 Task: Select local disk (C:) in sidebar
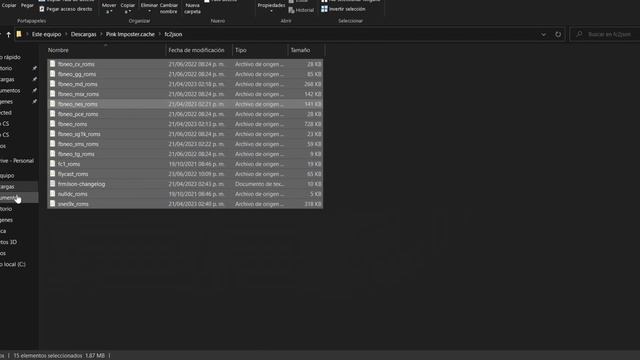pyautogui.click(x=13, y=264)
